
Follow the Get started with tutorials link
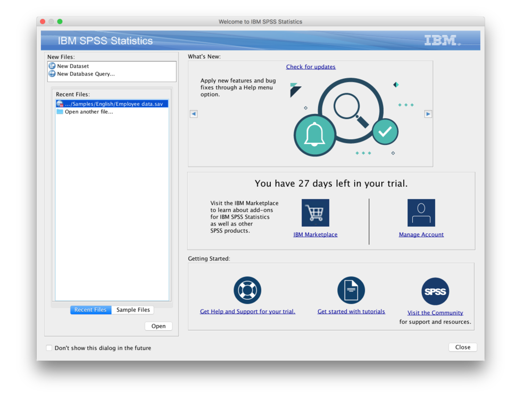click(351, 312)
